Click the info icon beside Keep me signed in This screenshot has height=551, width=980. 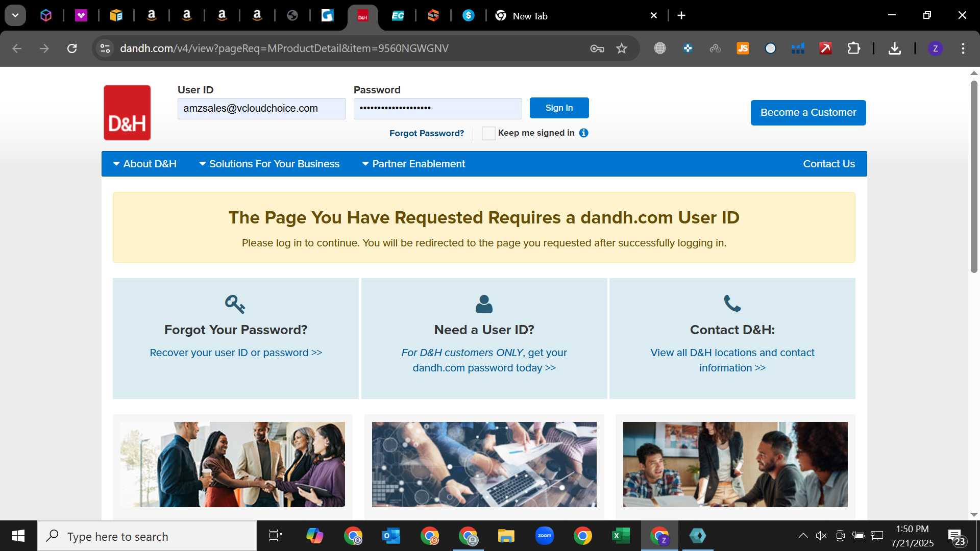584,133
